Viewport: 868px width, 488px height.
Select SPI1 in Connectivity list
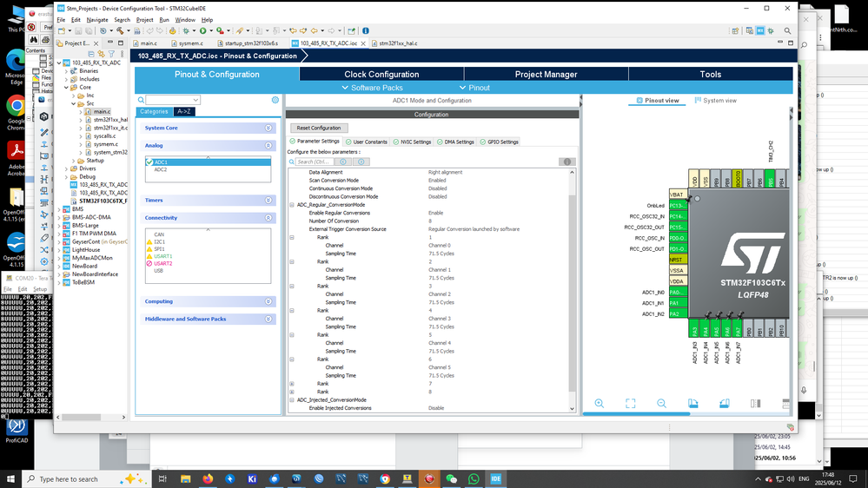tap(159, 249)
